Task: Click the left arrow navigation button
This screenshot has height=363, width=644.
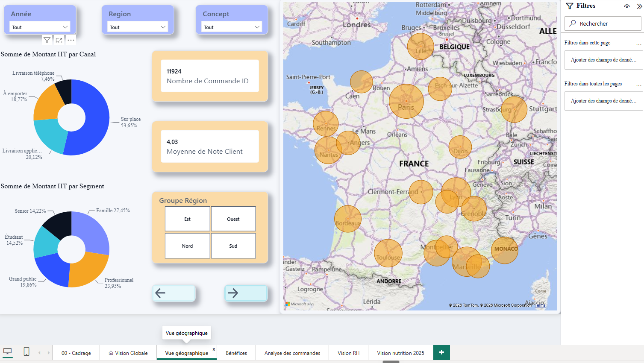Action: pyautogui.click(x=174, y=293)
